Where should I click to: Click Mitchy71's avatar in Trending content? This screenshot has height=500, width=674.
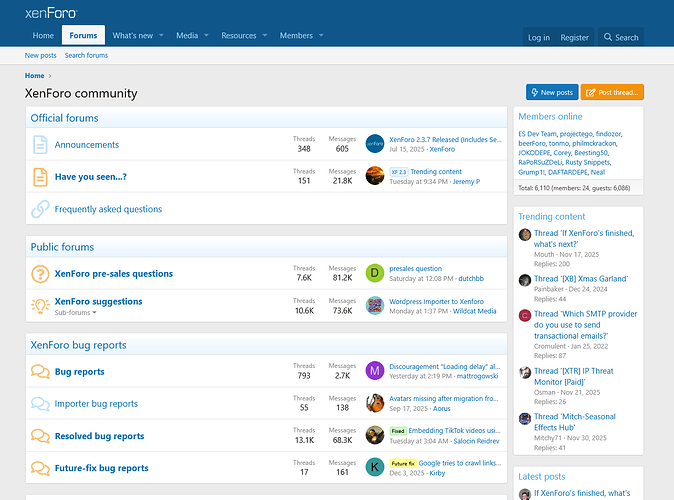[525, 418]
